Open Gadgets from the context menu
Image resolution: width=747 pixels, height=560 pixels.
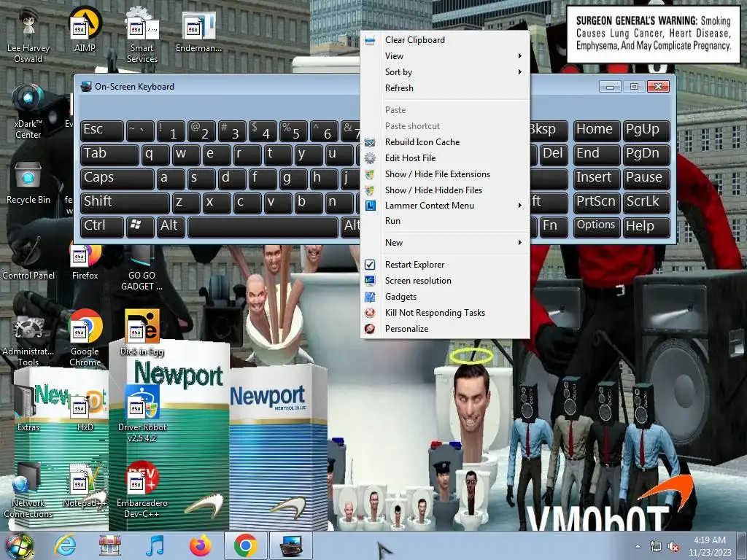[446, 297]
